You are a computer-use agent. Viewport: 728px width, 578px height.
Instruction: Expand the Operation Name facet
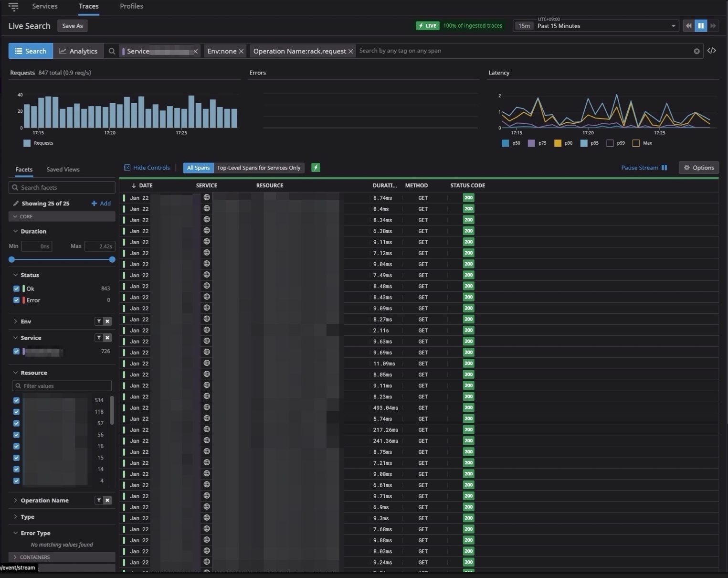[44, 500]
